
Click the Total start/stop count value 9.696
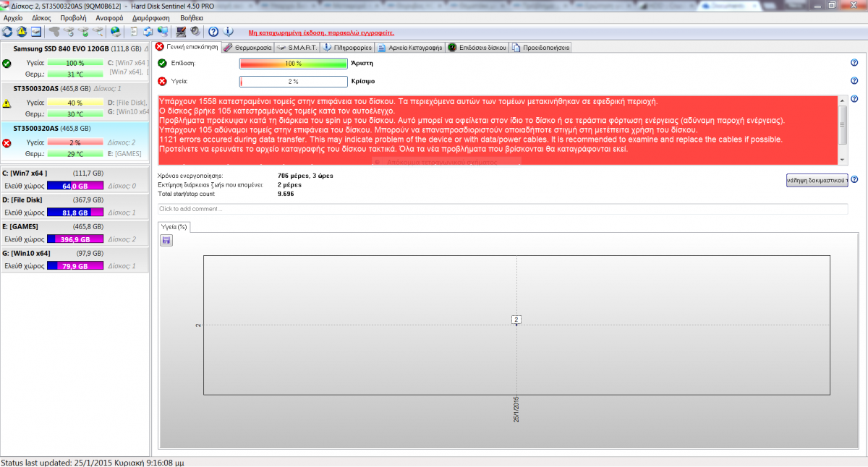[285, 194]
